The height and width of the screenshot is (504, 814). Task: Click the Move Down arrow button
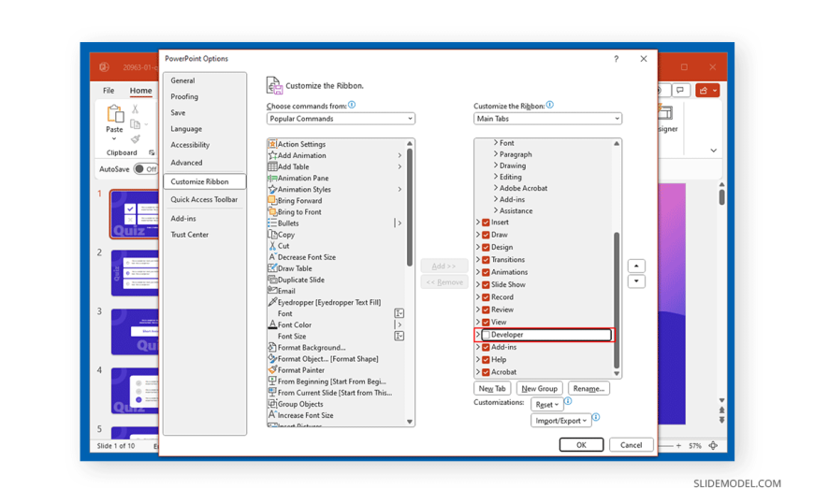click(x=636, y=281)
